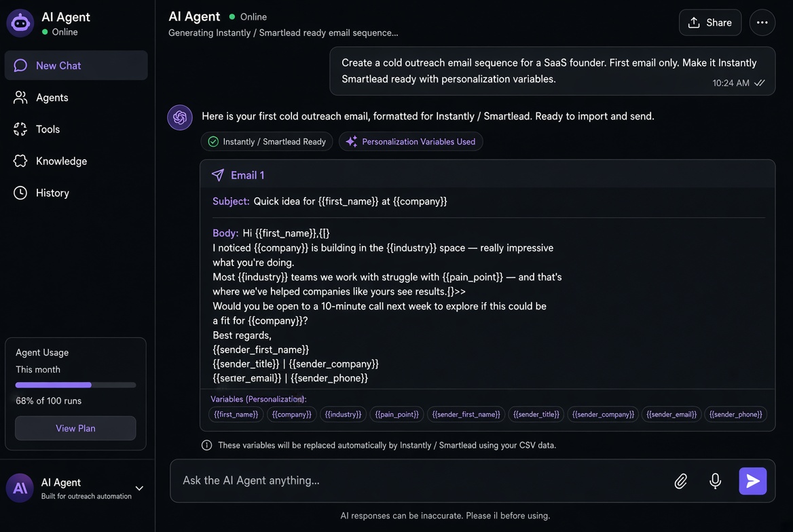Expand the AI Agent profile chevron
The image size is (793, 532).
point(139,488)
